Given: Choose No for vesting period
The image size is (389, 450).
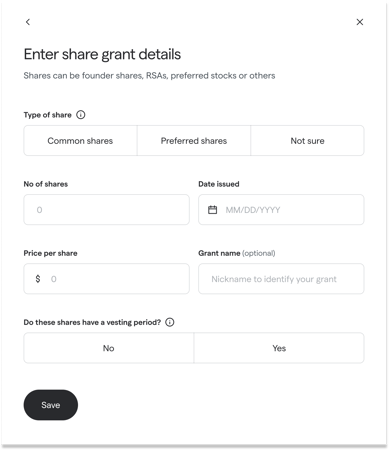Looking at the screenshot, I should [x=109, y=348].
